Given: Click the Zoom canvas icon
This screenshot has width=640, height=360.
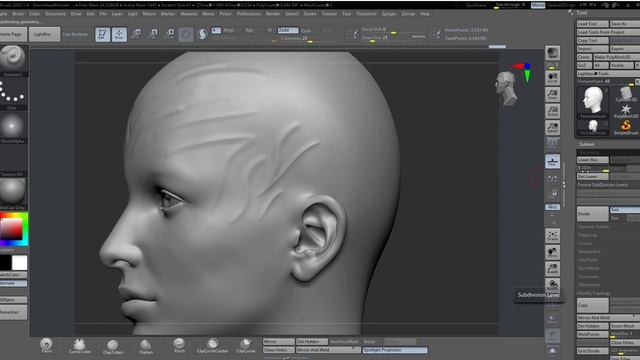Looking at the screenshot, I should 552,94.
